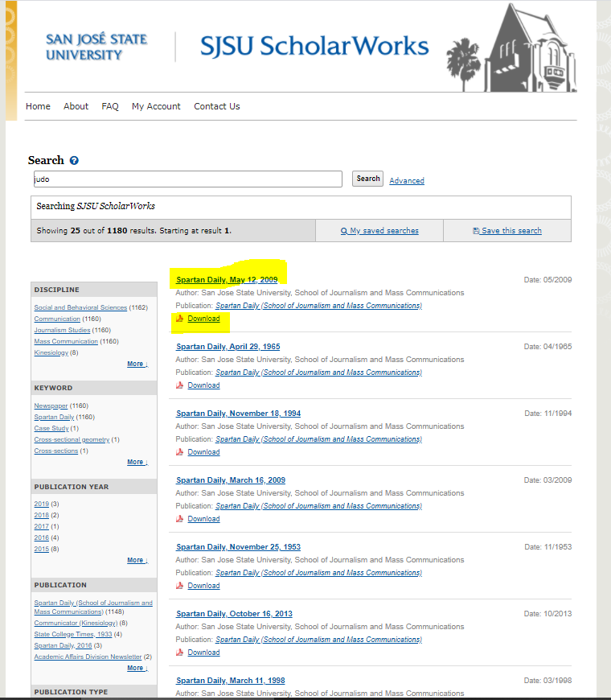
Task: Filter by publication year 2018
Action: pyautogui.click(x=42, y=515)
